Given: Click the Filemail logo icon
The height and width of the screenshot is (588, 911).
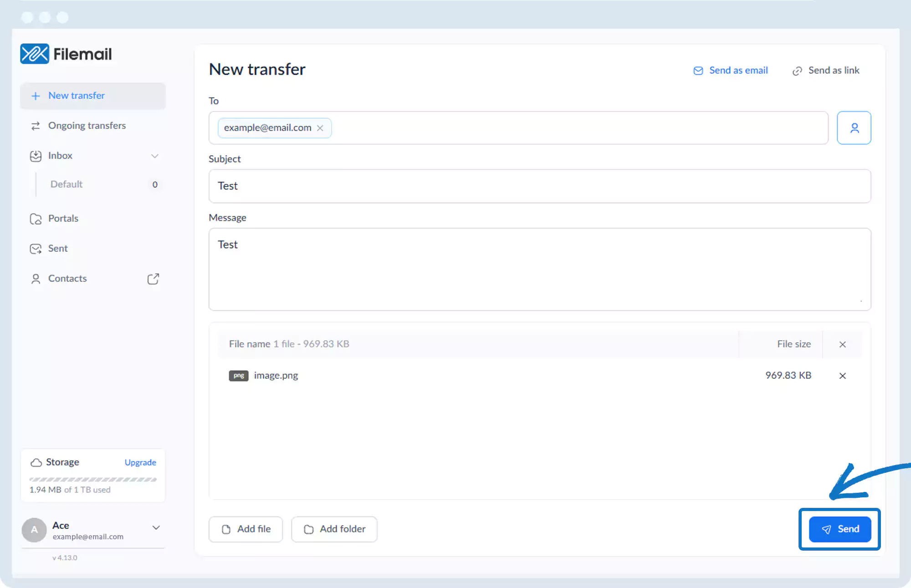Looking at the screenshot, I should click(35, 54).
